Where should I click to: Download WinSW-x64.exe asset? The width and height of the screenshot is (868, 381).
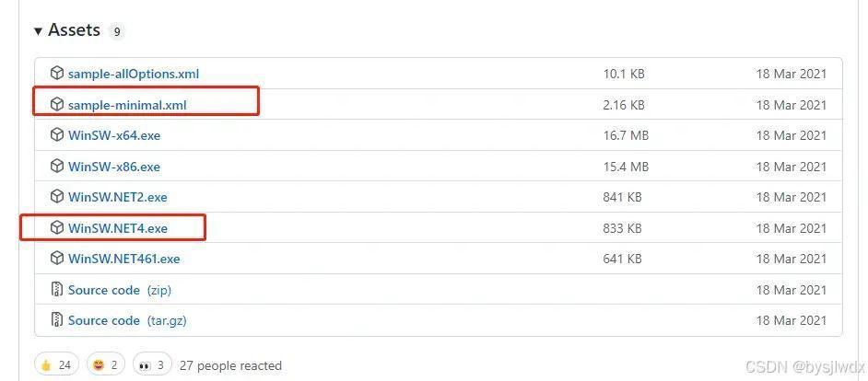pyautogui.click(x=114, y=135)
